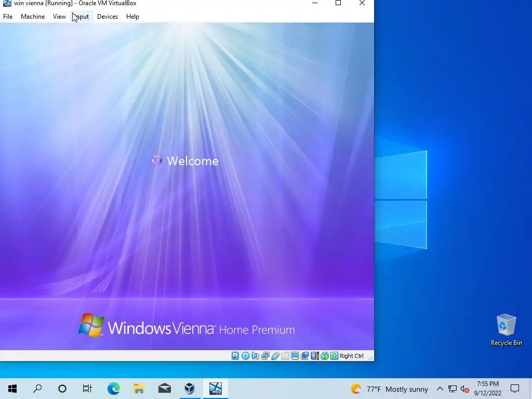
Task: Click the resize grip in status bar corner
Action: (x=370, y=357)
